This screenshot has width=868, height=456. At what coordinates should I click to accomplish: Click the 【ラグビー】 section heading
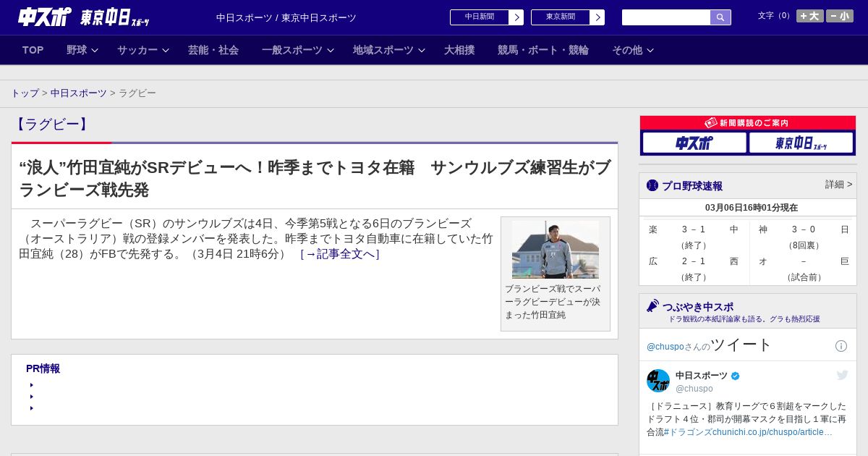point(52,124)
